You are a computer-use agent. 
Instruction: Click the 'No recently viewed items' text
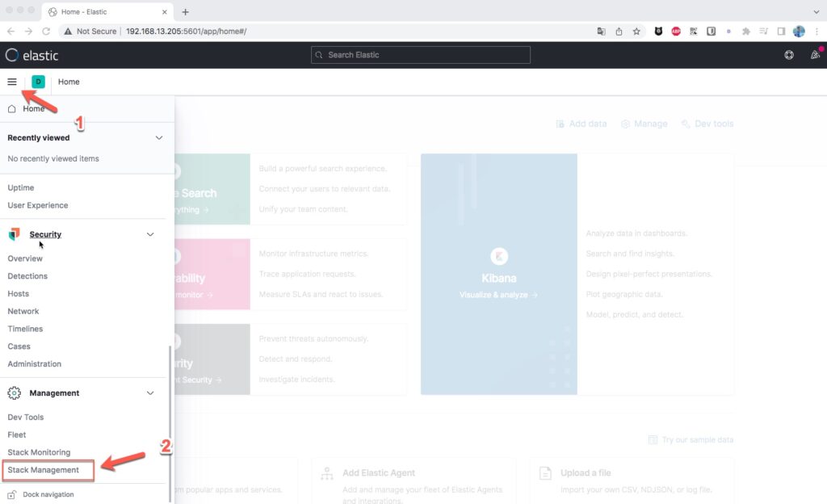52,158
